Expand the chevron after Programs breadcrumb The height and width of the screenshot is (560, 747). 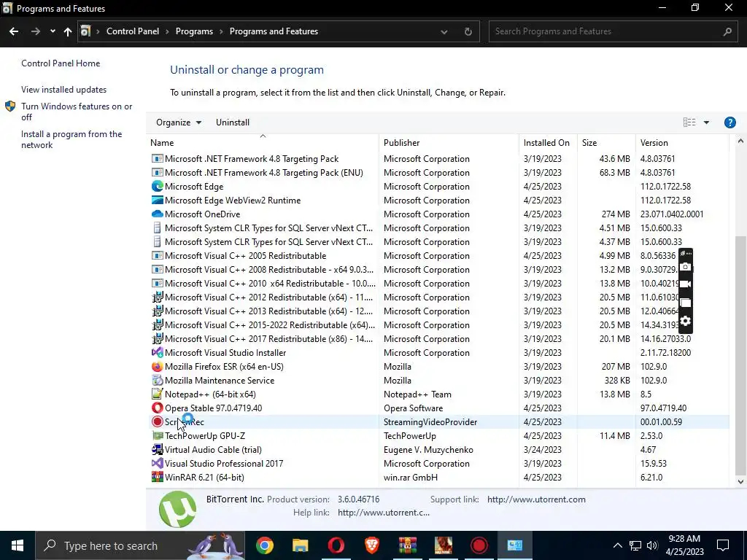click(221, 31)
